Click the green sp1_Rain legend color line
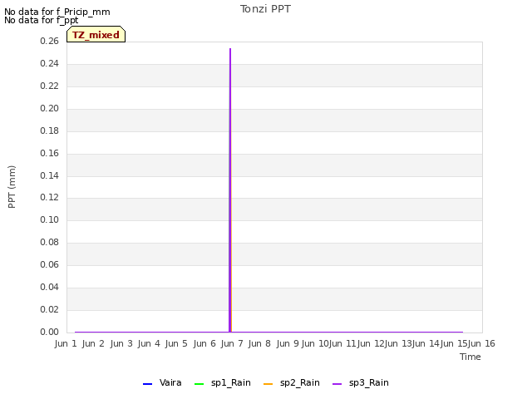 click(199, 384)
